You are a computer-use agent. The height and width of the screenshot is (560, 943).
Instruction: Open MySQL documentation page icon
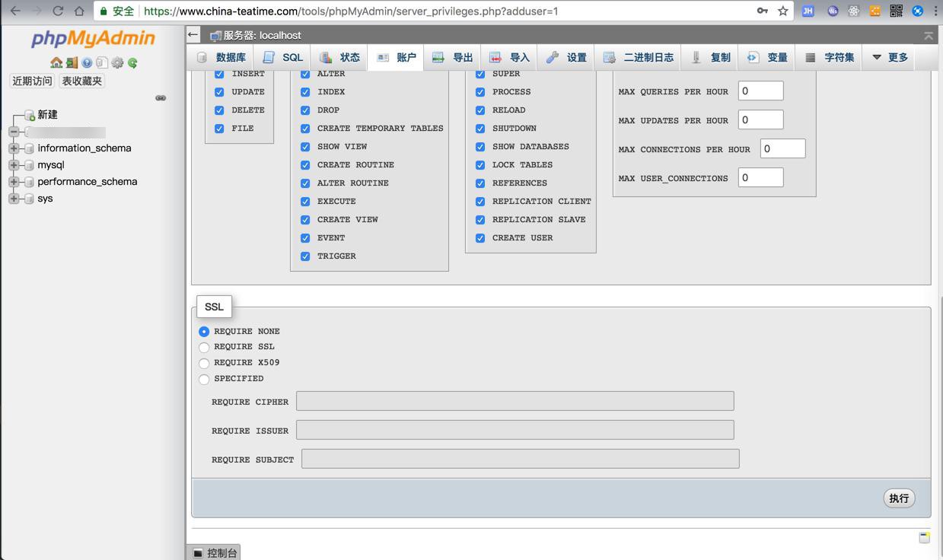click(x=102, y=63)
